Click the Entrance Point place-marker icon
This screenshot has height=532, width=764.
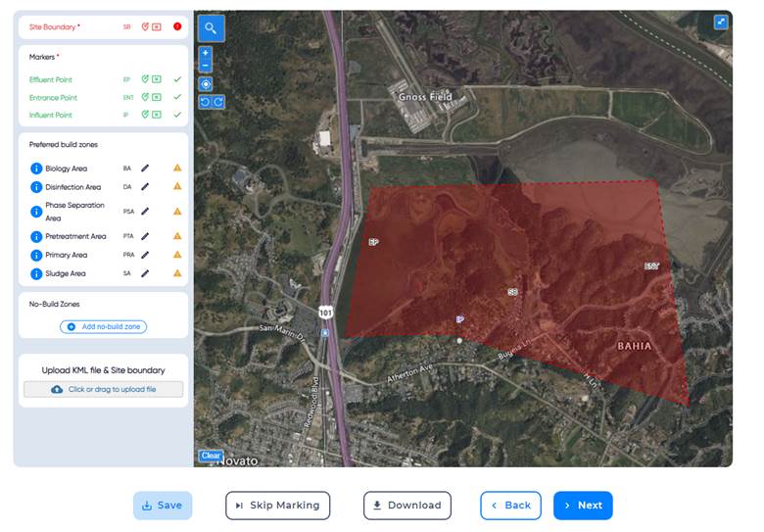click(x=145, y=97)
